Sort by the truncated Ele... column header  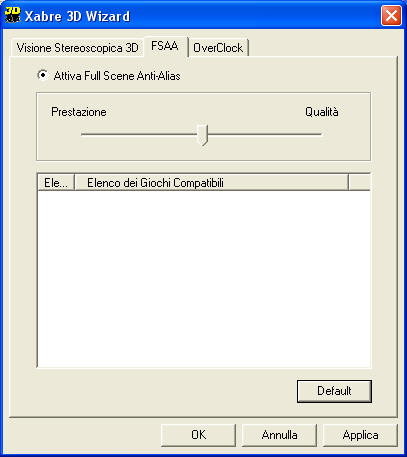(x=56, y=183)
